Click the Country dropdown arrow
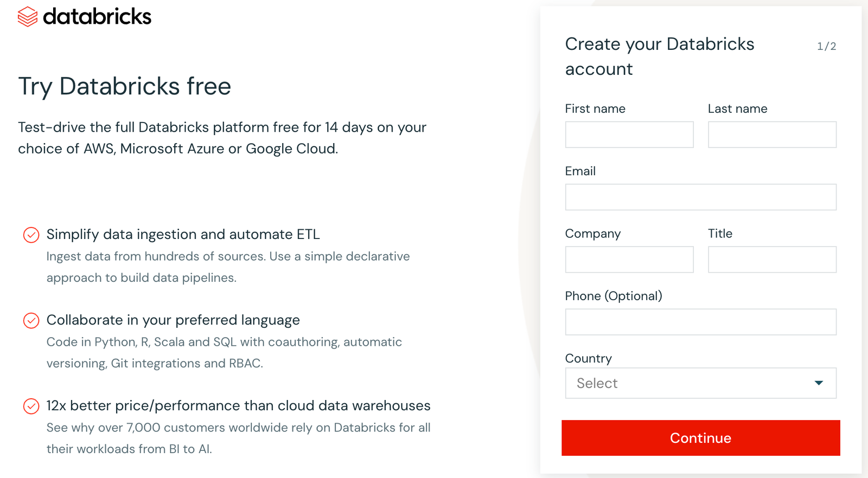 (x=819, y=383)
